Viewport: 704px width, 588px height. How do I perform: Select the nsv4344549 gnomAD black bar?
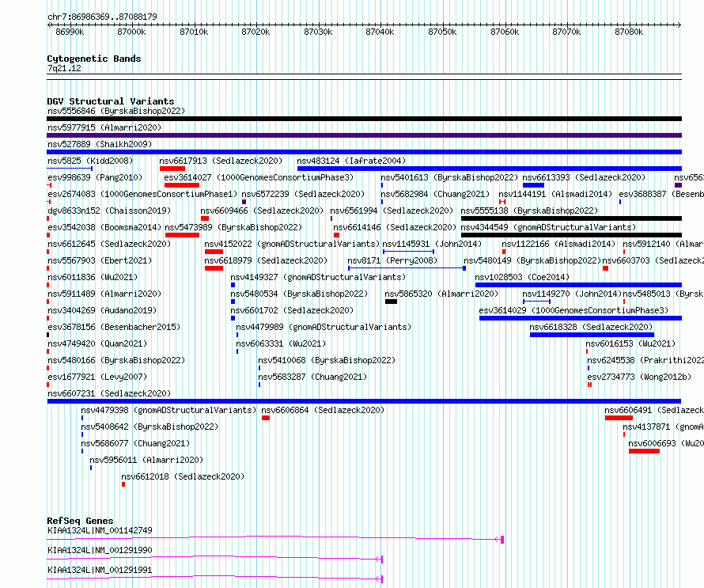click(x=572, y=235)
